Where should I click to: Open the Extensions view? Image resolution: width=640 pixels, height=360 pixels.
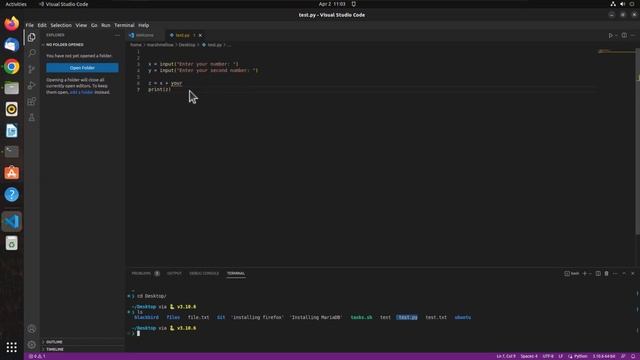click(31, 102)
